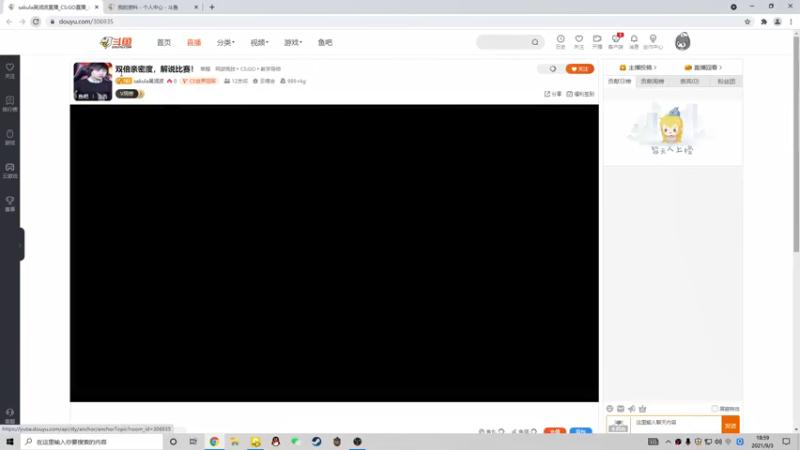Image resolution: width=800 pixels, height=450 pixels.
Task: Open a new browser tab plus button
Action: click(x=212, y=7)
